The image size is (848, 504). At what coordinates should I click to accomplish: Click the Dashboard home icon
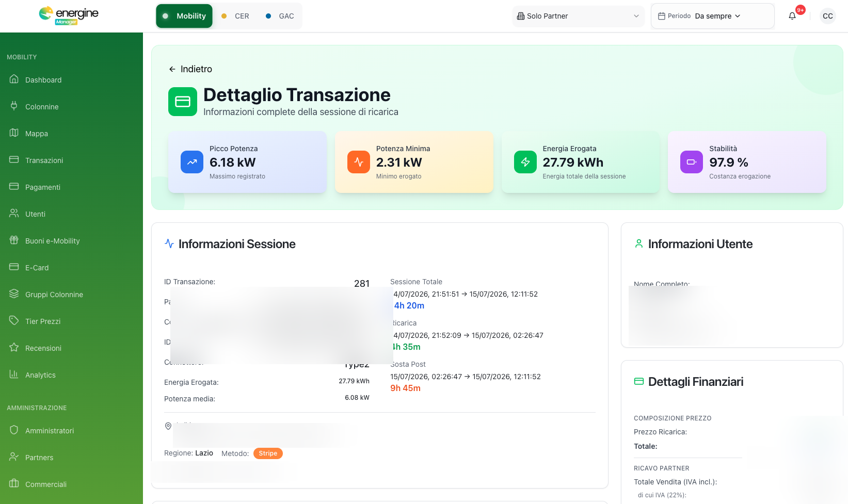tap(14, 79)
